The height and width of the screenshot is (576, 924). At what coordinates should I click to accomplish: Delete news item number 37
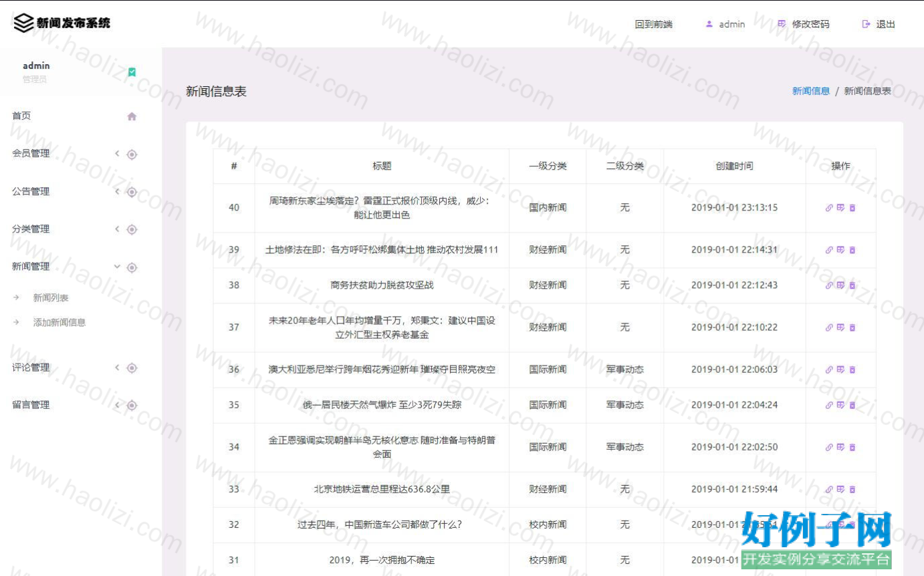[x=852, y=327]
